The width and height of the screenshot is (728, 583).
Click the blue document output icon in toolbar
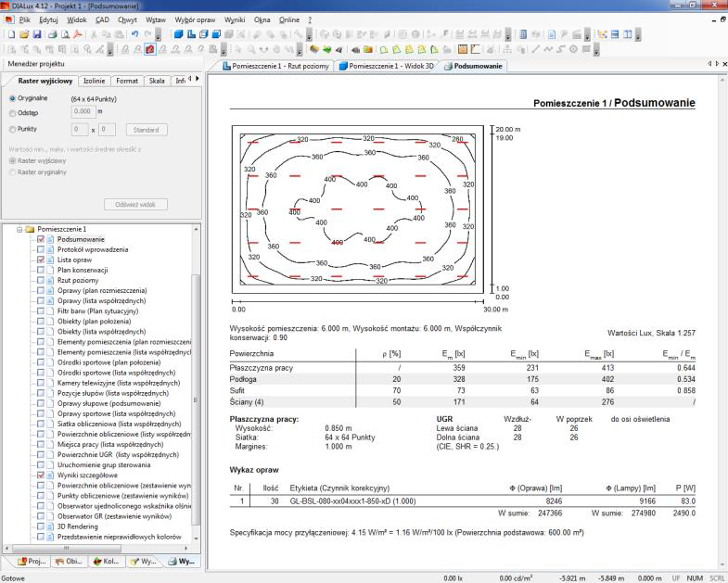coord(552,34)
